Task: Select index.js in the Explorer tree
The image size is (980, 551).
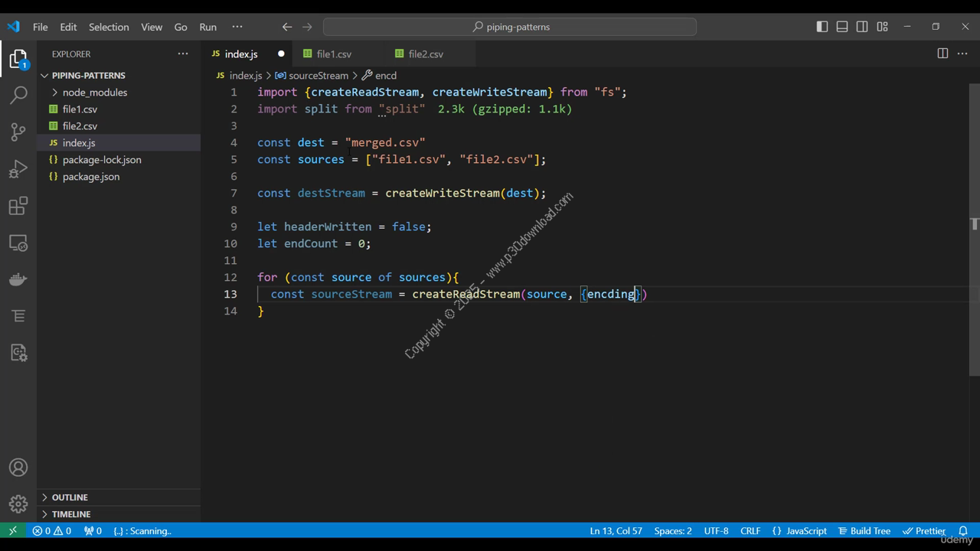Action: (x=119, y=142)
